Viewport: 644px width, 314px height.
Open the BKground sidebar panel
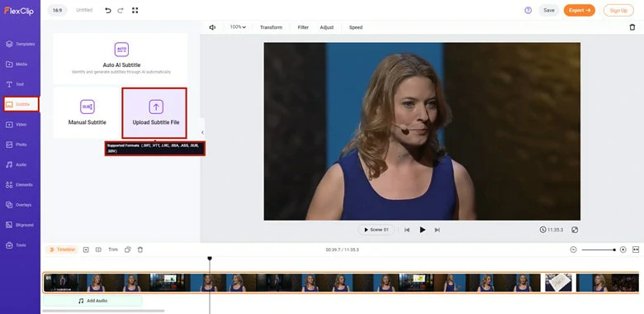point(20,225)
